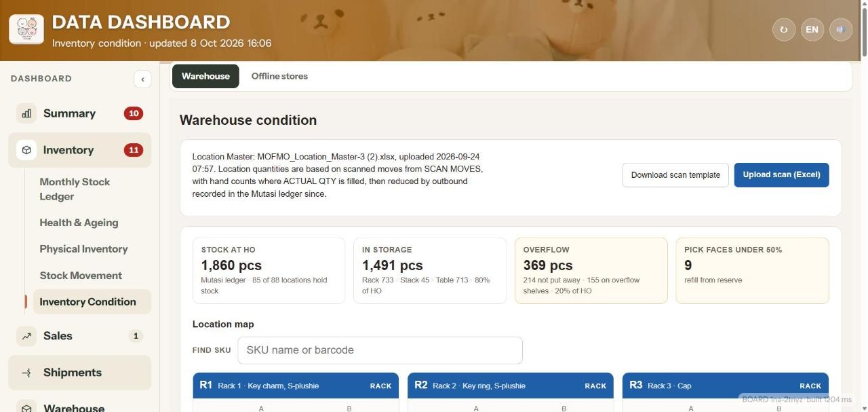The width and height of the screenshot is (868, 412).
Task: Click the Summary bar chart icon
Action: point(26,113)
